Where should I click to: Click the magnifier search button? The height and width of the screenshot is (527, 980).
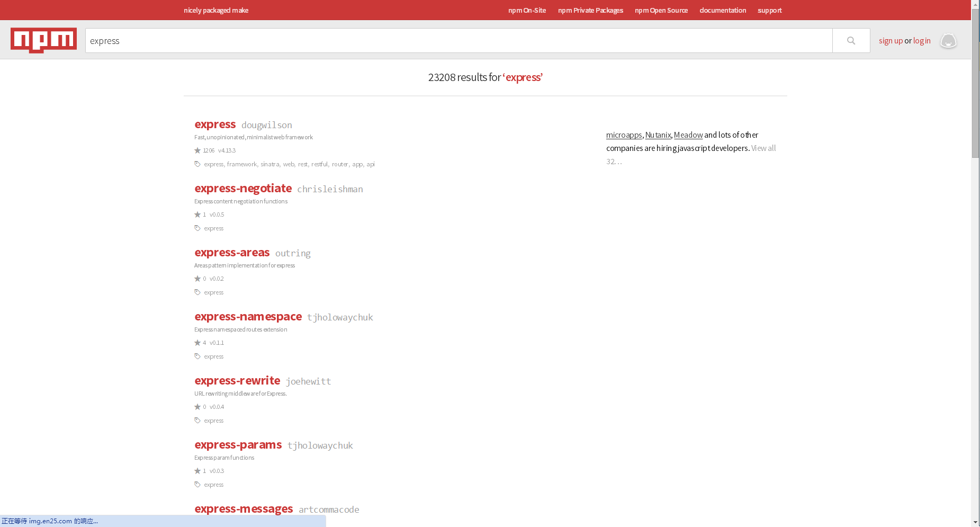pyautogui.click(x=851, y=40)
